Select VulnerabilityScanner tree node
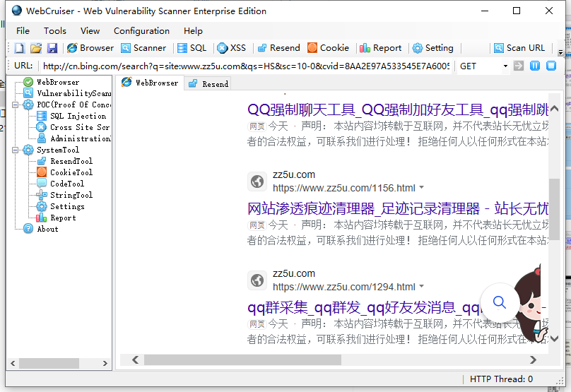This screenshot has height=392, width=571. [x=74, y=93]
